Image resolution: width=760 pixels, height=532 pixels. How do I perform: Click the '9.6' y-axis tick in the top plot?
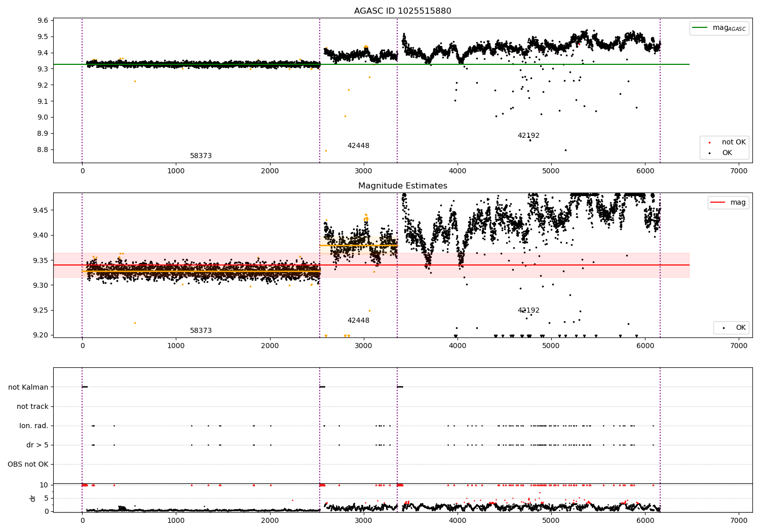43,20
